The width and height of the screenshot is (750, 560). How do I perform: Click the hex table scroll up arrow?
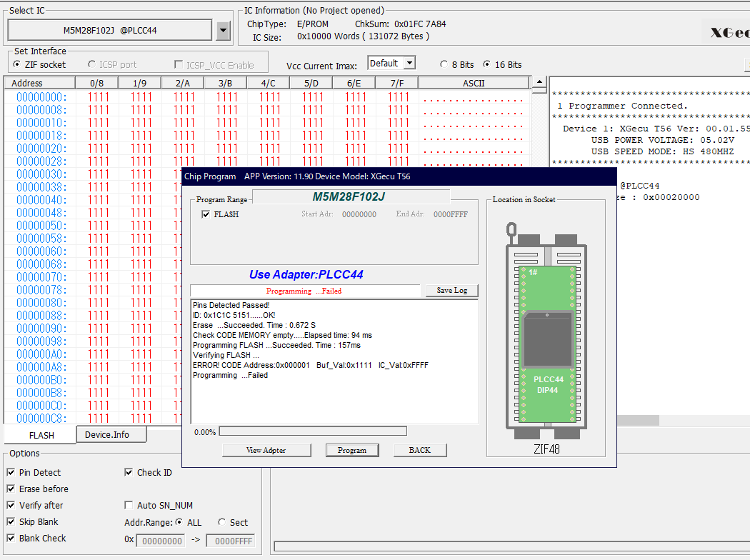click(x=539, y=83)
